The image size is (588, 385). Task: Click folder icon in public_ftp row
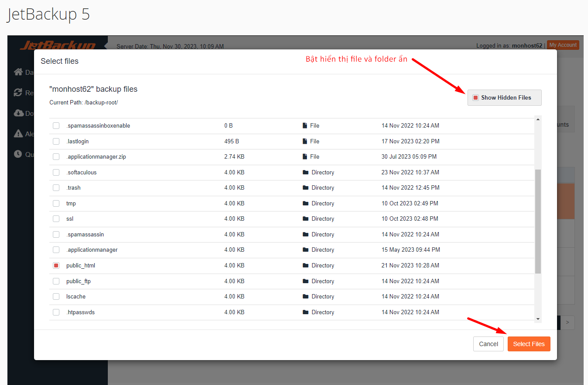point(306,281)
